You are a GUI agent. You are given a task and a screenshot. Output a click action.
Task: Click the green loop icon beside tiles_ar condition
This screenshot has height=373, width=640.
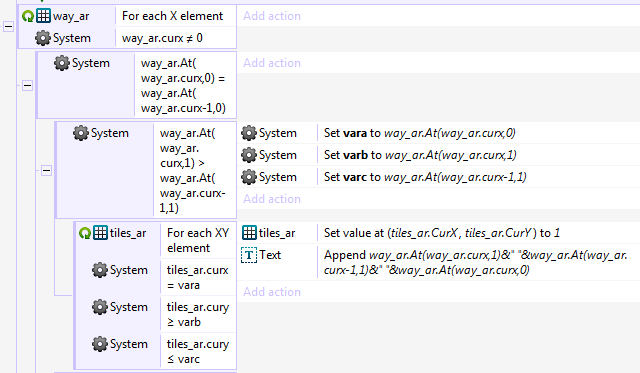84,233
